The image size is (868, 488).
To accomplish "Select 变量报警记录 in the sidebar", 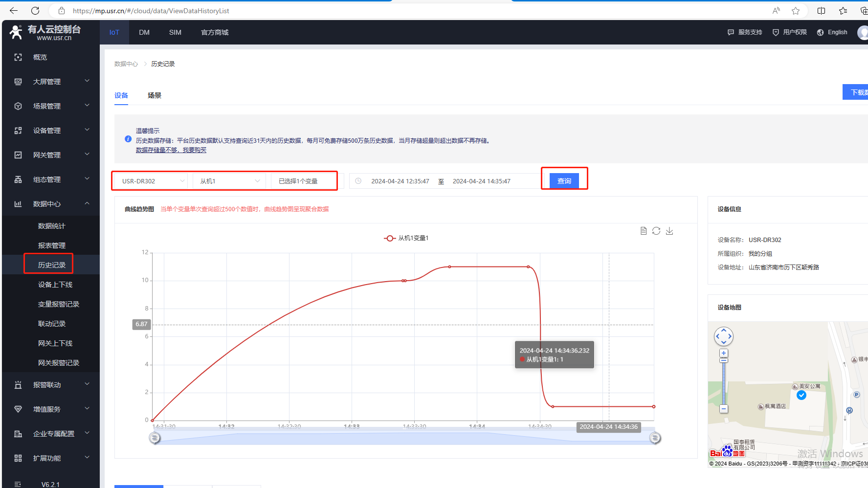I will pyautogui.click(x=59, y=304).
